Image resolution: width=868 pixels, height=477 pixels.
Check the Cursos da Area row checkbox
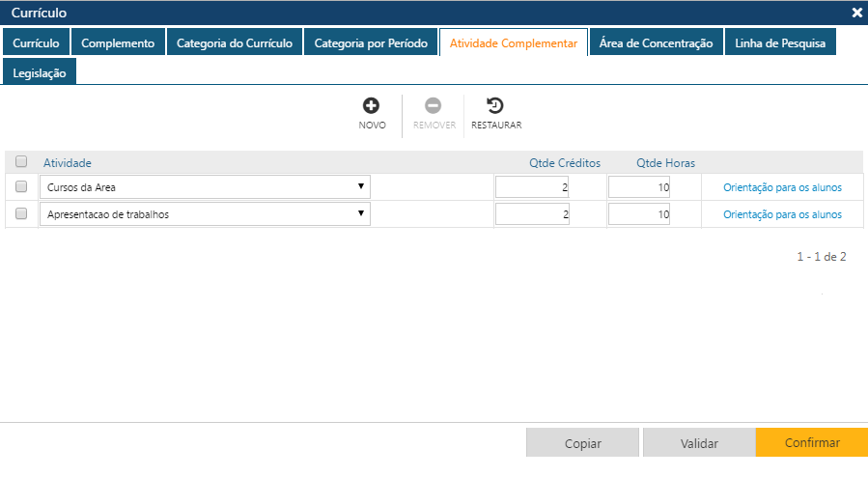[x=21, y=186]
